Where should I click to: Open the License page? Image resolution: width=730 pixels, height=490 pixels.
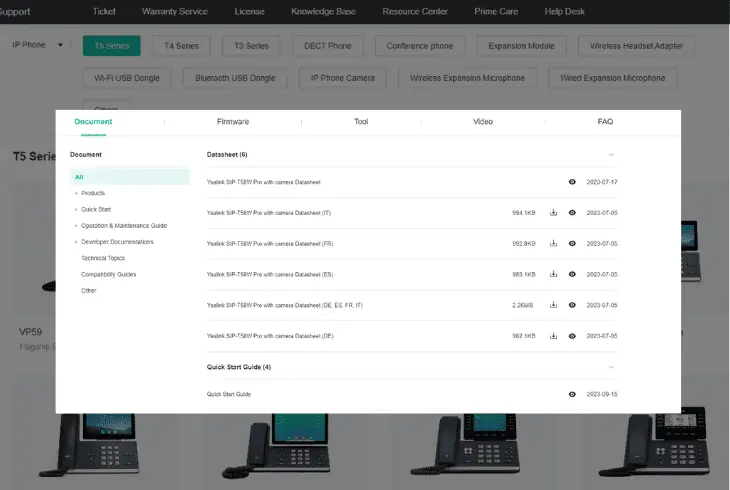(x=249, y=11)
